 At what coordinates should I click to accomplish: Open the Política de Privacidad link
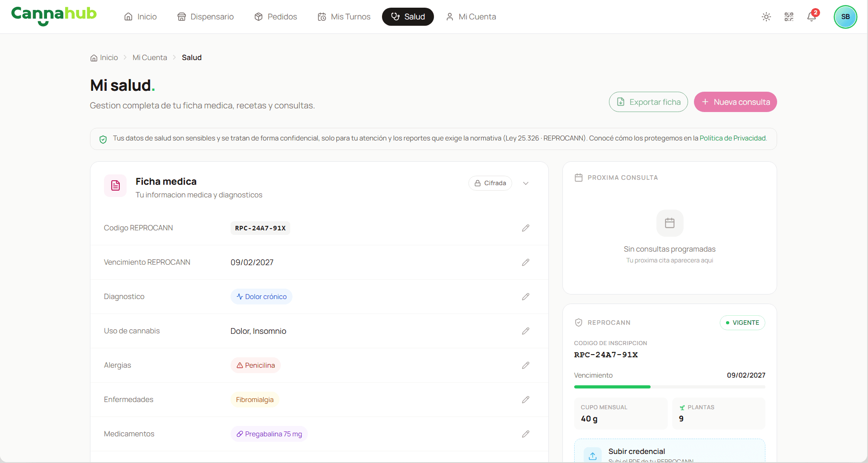pos(733,138)
